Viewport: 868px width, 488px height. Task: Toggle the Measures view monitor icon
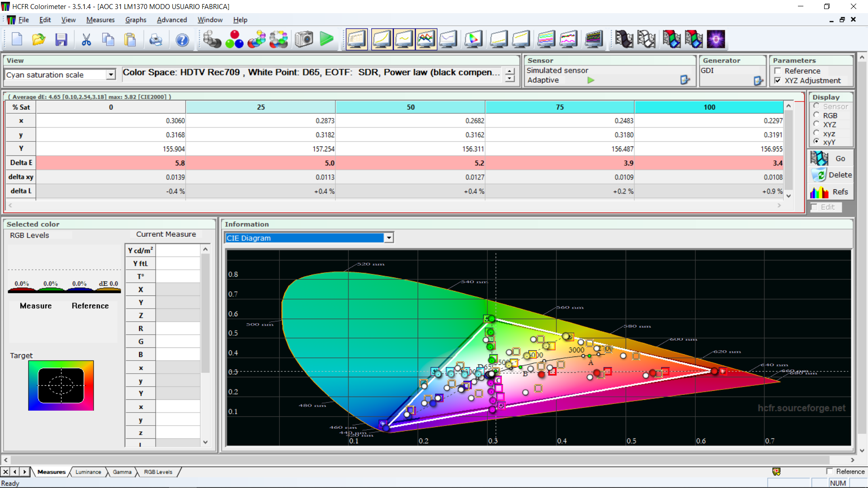(356, 39)
